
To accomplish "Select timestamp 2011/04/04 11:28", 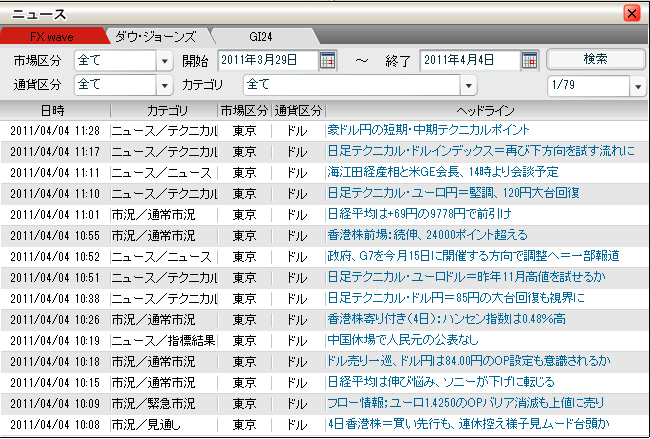I will (55, 131).
